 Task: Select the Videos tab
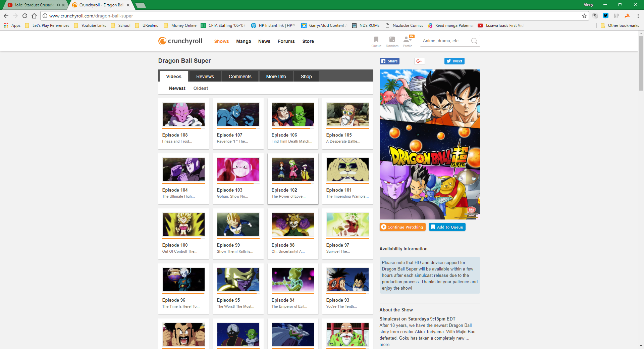[174, 77]
